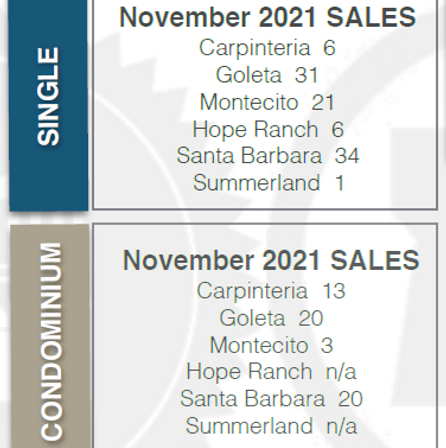The width and height of the screenshot is (446, 448).
Task: Click the word Montecito in condominium list
Action: coord(259,345)
